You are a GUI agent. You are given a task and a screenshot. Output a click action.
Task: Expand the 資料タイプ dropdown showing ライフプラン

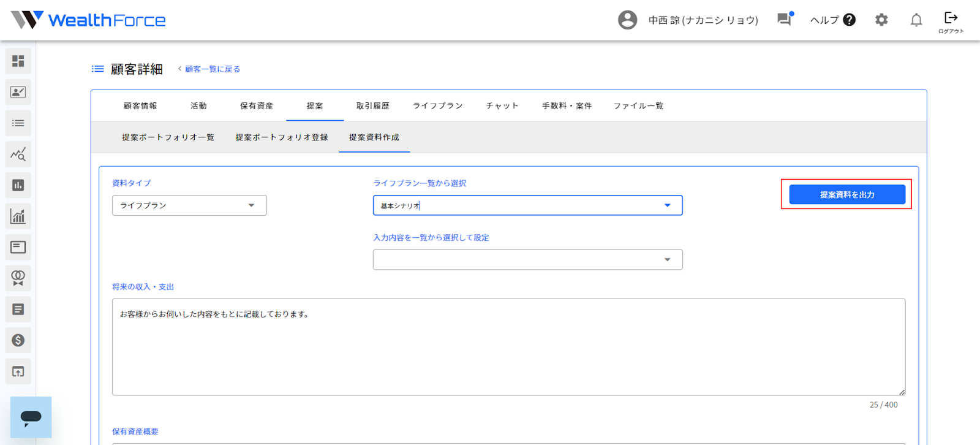coord(189,205)
